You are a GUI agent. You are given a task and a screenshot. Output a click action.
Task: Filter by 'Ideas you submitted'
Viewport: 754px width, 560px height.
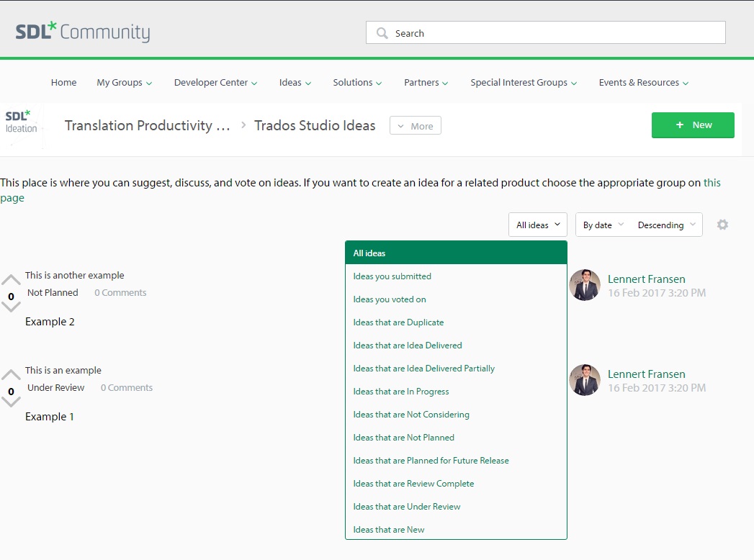point(456,276)
